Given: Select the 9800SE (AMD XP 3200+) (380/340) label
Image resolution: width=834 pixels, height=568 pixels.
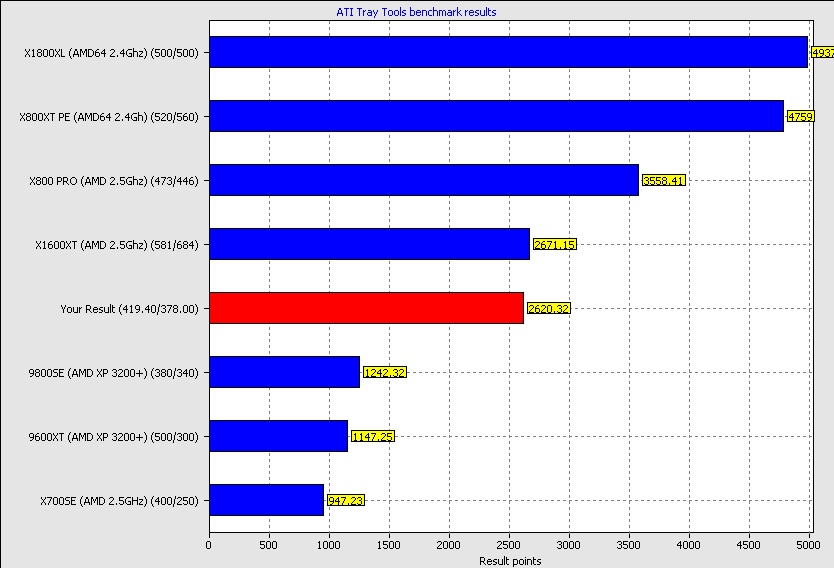Looking at the screenshot, I should tap(113, 373).
